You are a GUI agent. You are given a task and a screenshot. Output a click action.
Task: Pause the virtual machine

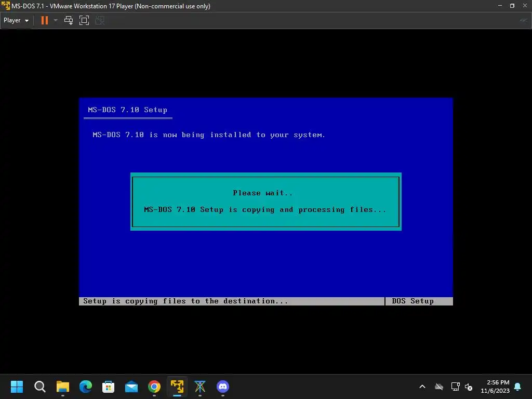coord(45,20)
